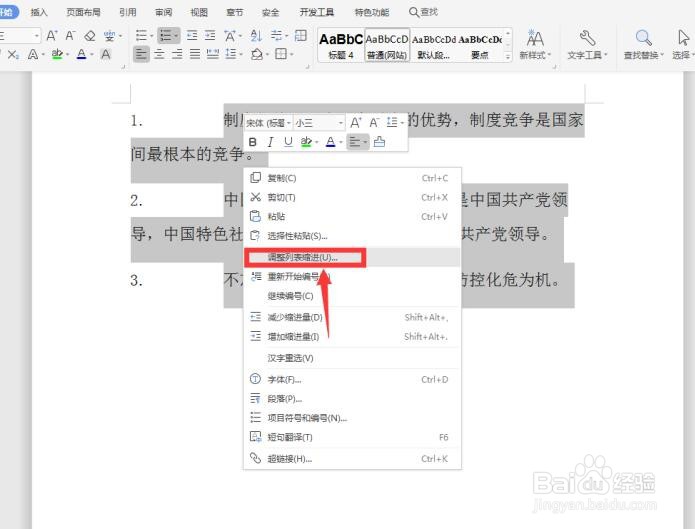Apply the 标题 4 style
The width and height of the screenshot is (695, 529).
pos(341,45)
